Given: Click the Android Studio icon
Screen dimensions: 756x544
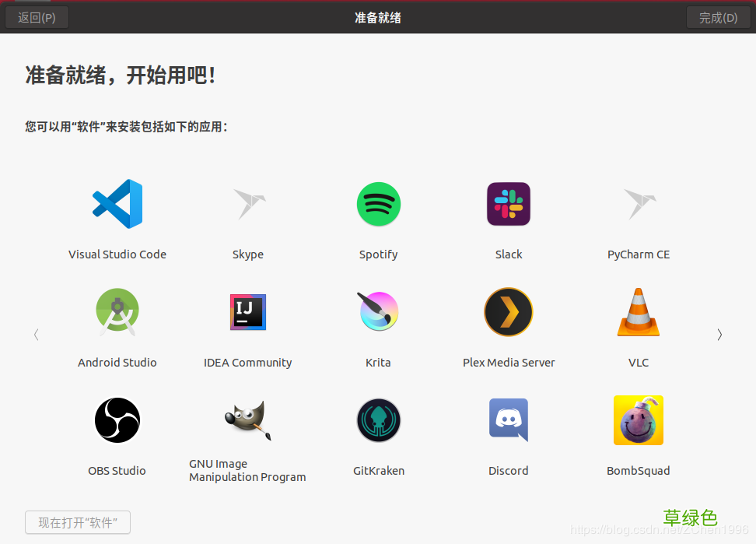Looking at the screenshot, I should 117,312.
